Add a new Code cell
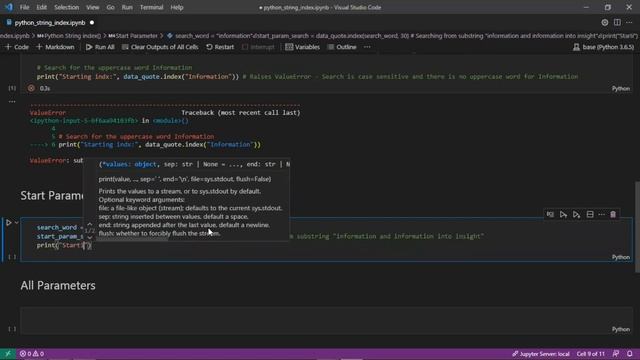 pyautogui.click(x=17, y=47)
